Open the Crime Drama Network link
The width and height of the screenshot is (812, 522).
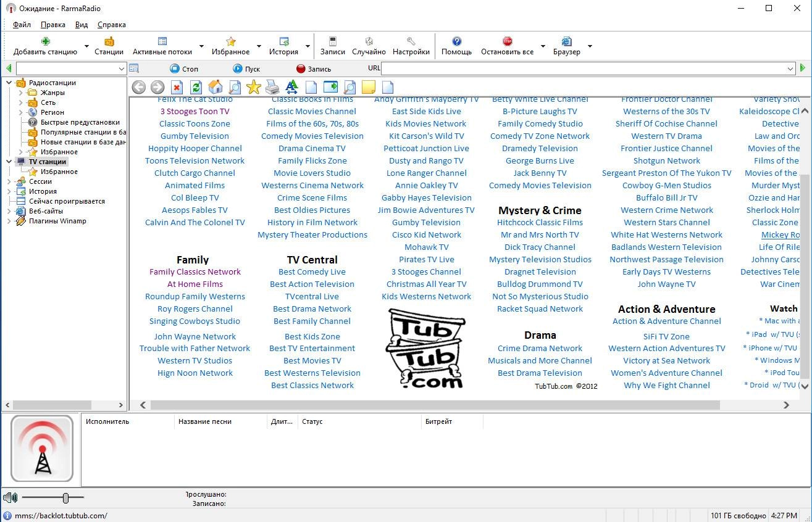click(x=540, y=348)
